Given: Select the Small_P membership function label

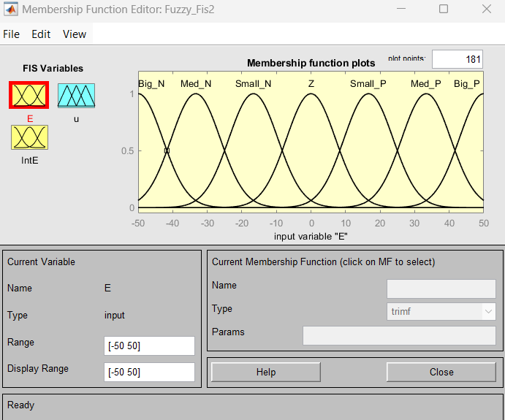Looking at the screenshot, I should tap(368, 84).
